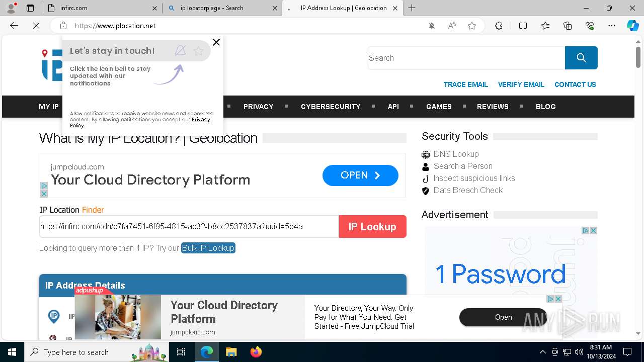Close the 1Password sidebar ad
Viewport: 644px width, 362px height.
(x=593, y=230)
